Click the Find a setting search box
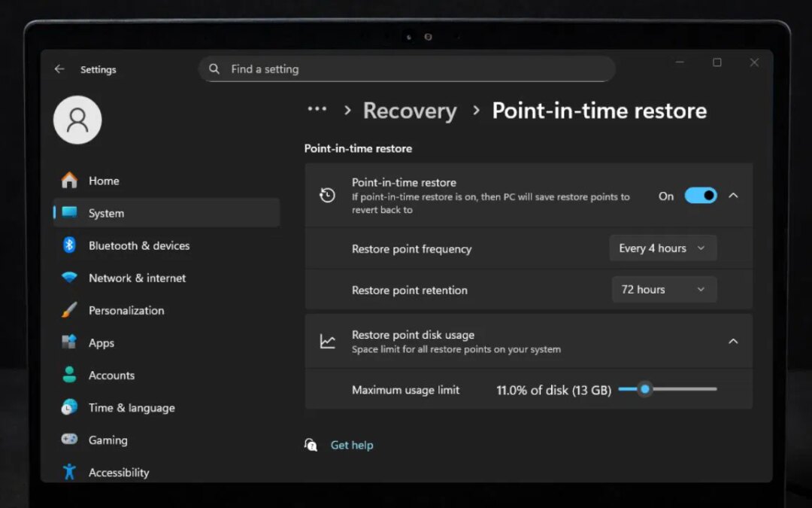 408,68
